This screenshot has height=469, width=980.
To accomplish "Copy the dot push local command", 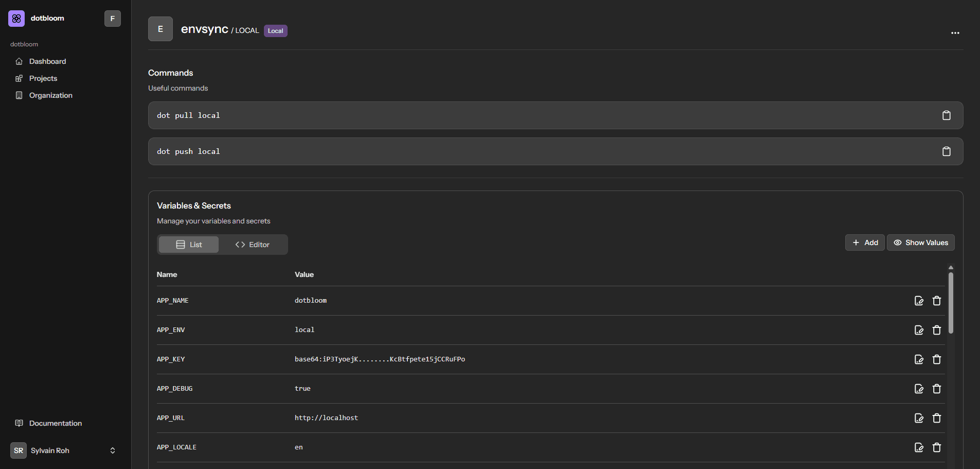I will [x=947, y=151].
